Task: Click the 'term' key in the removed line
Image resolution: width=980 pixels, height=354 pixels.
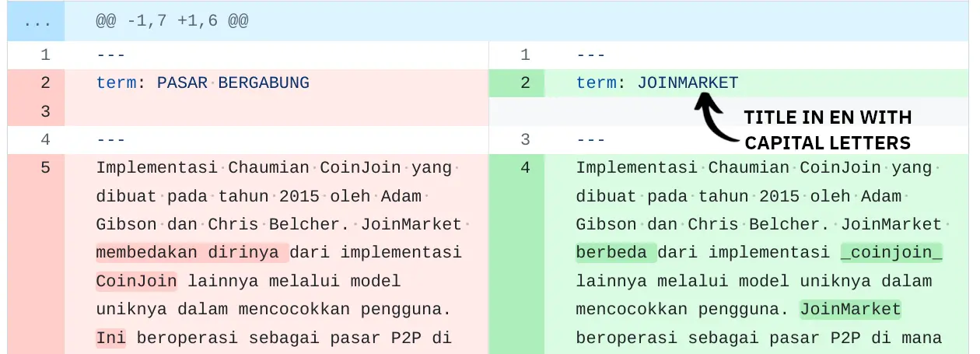Action: [116, 83]
